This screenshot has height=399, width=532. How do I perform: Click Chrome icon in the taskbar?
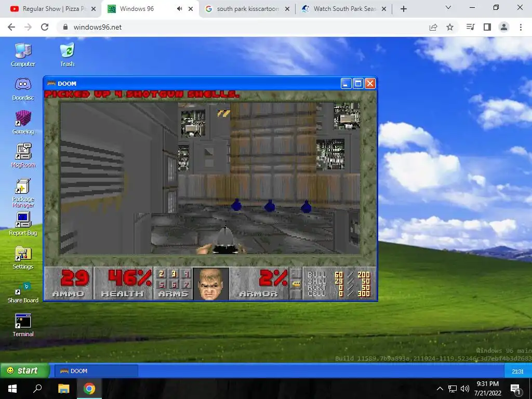click(x=89, y=389)
